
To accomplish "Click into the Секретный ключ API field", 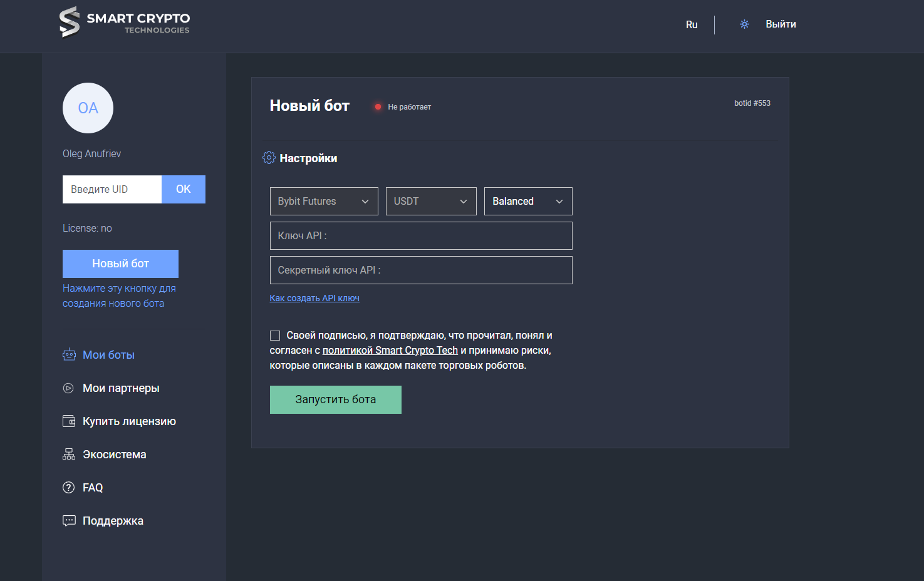I will coord(421,270).
